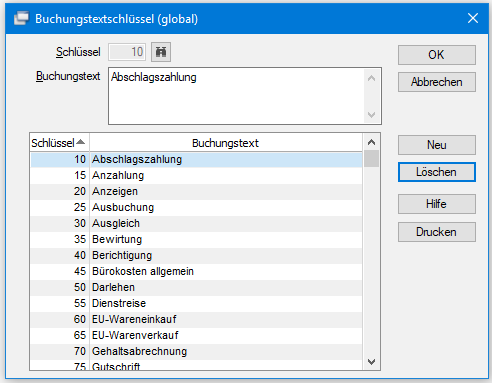Image resolution: width=492 pixels, height=383 pixels.
Task: Sort by the Schlüssel column header
Action: click(x=59, y=143)
